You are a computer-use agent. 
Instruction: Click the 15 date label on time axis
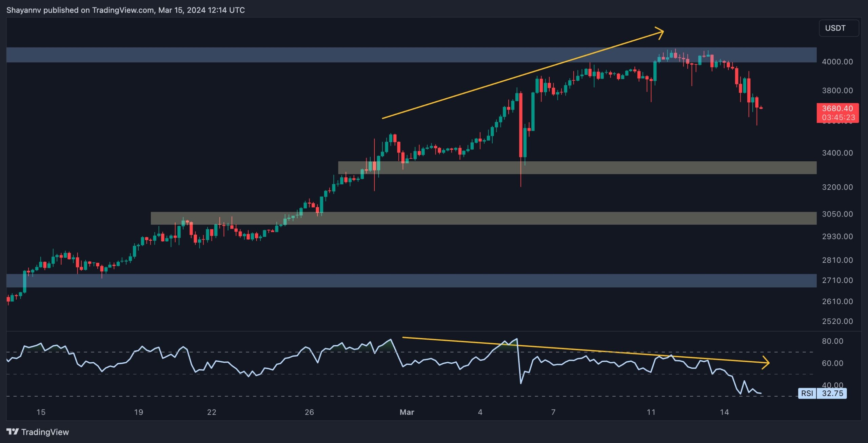[41, 412]
